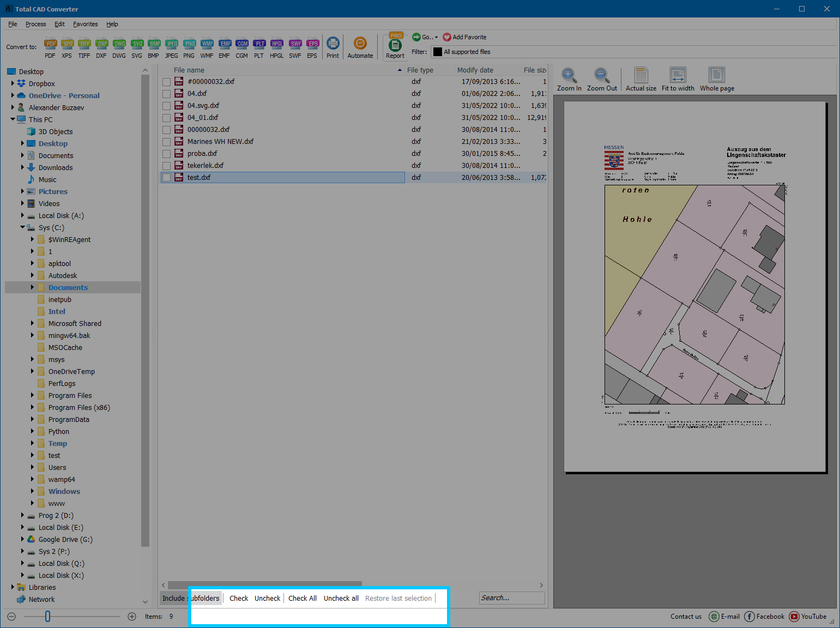Collapse the Sys (C:) drive tree
Screen dimensions: 840x628
(x=22, y=227)
